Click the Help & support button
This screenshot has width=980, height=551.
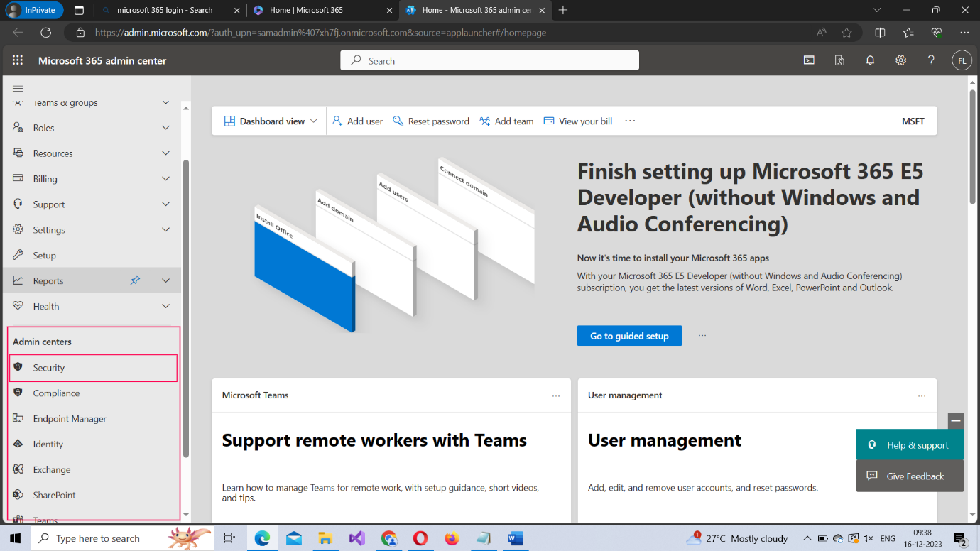coord(910,445)
